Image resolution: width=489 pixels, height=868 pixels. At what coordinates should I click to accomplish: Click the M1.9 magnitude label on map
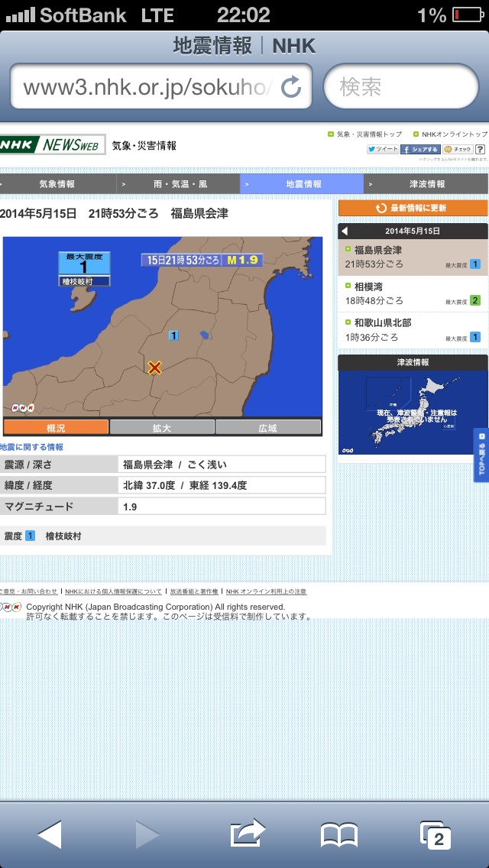click(x=242, y=260)
